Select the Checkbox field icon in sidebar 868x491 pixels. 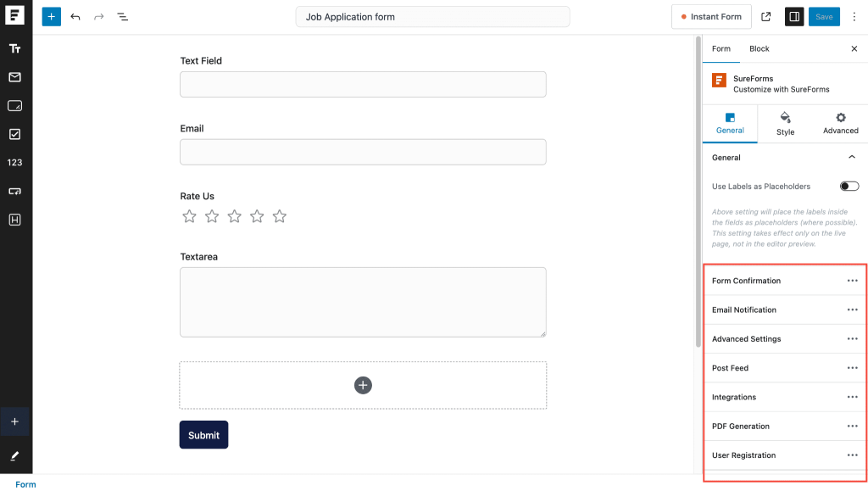point(15,133)
